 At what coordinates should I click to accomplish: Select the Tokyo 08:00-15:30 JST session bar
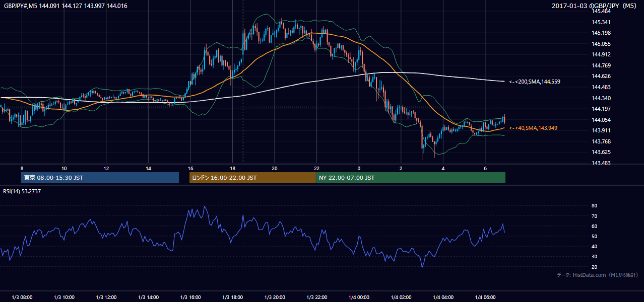coord(100,178)
